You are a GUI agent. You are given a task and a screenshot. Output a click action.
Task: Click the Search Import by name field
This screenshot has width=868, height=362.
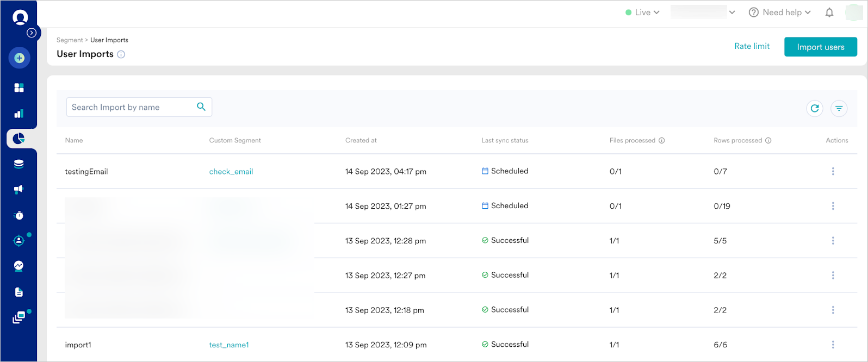(131, 107)
